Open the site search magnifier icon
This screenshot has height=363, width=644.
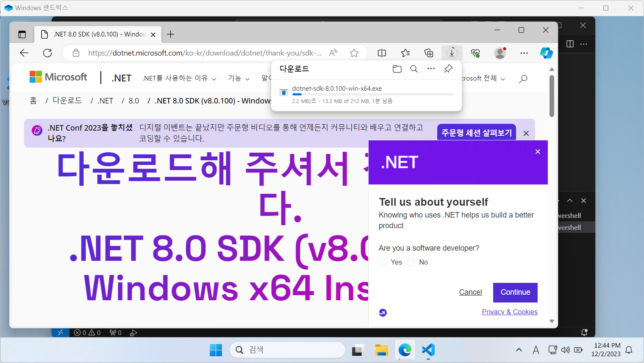pyautogui.click(x=523, y=79)
